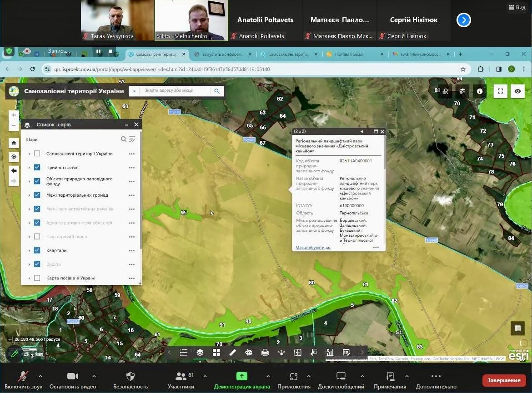
Task: Select the measurement ruler tool
Action: pos(232,353)
